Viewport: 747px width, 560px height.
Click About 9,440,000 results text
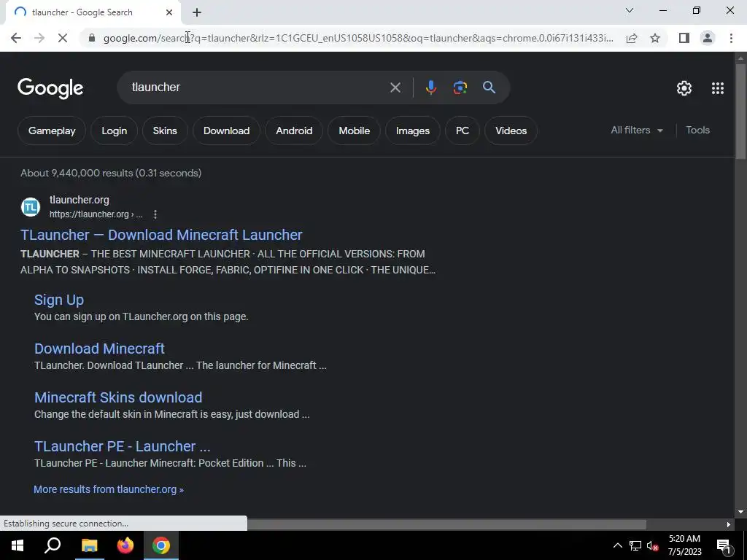111,173
